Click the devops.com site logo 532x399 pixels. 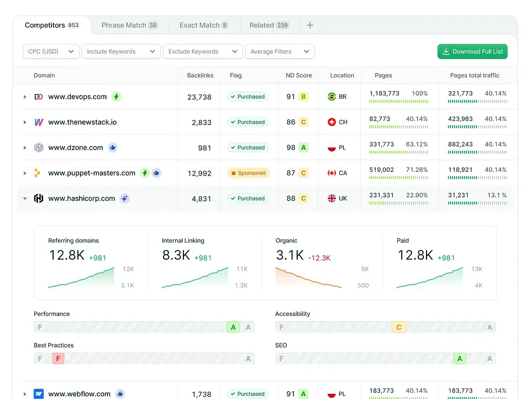coord(38,97)
